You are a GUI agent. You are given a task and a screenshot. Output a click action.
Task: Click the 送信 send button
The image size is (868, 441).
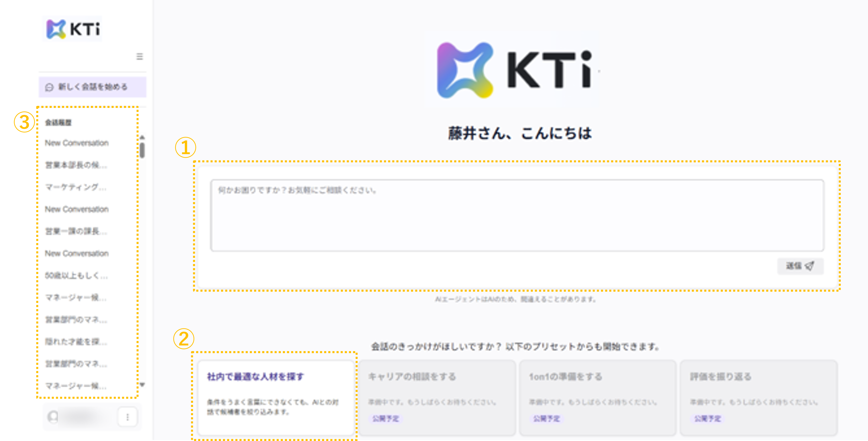pyautogui.click(x=800, y=266)
